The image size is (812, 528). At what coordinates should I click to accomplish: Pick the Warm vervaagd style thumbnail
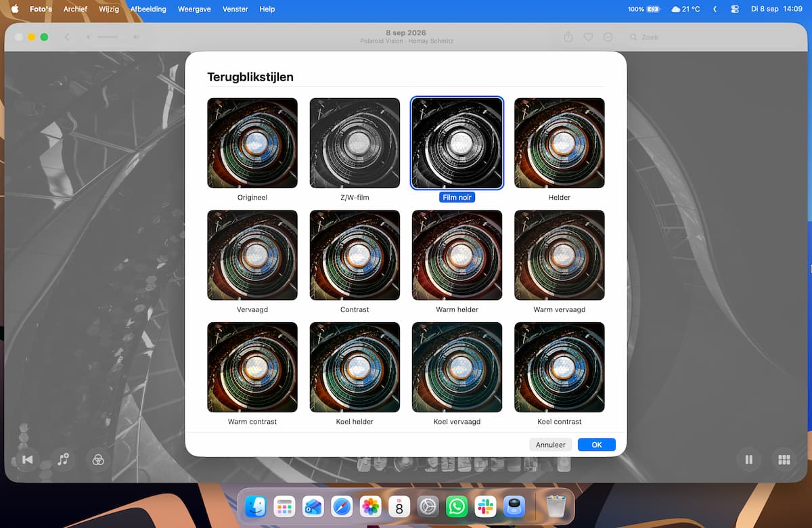point(560,255)
